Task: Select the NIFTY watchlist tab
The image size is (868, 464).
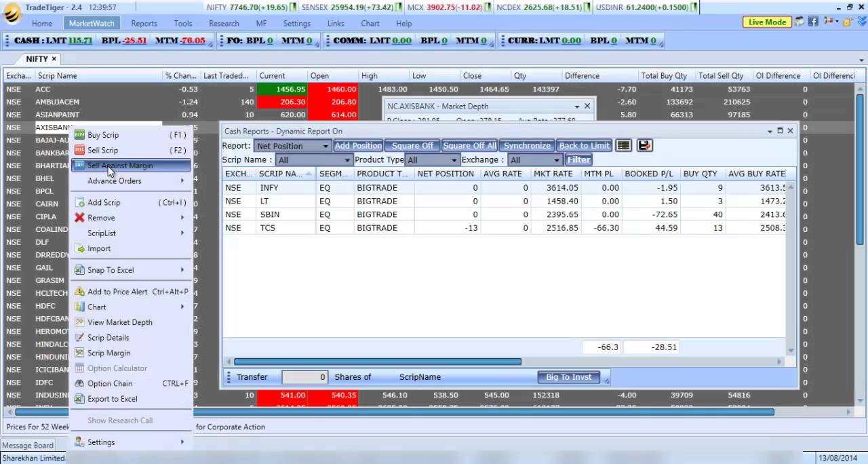Action: point(37,59)
